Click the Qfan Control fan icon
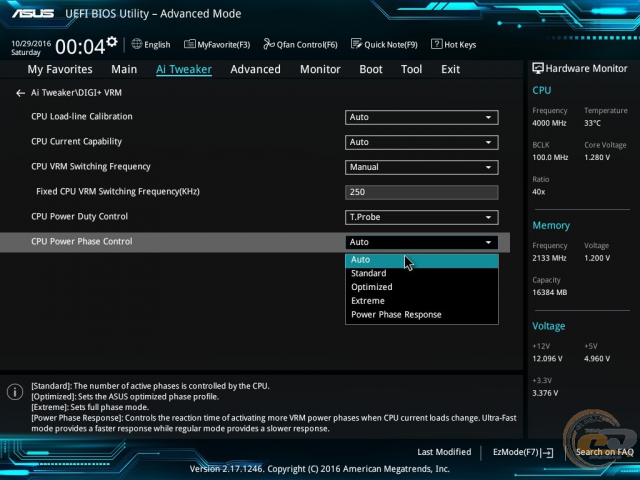This screenshot has height=480, width=640. (269, 44)
